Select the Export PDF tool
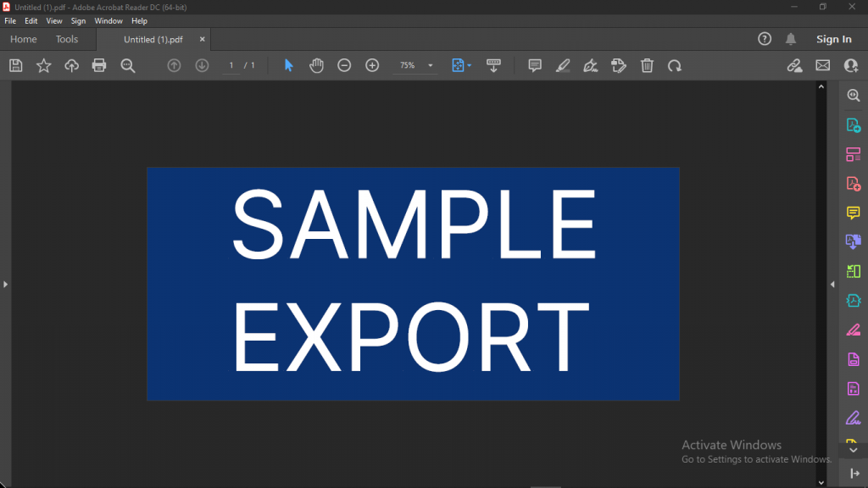The height and width of the screenshot is (488, 868). coord(854,125)
